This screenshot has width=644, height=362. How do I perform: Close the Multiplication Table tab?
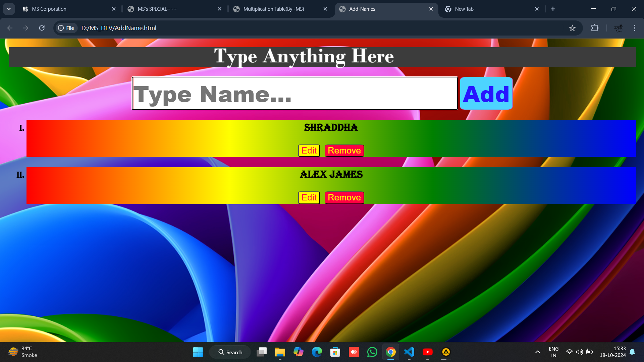coord(325,9)
